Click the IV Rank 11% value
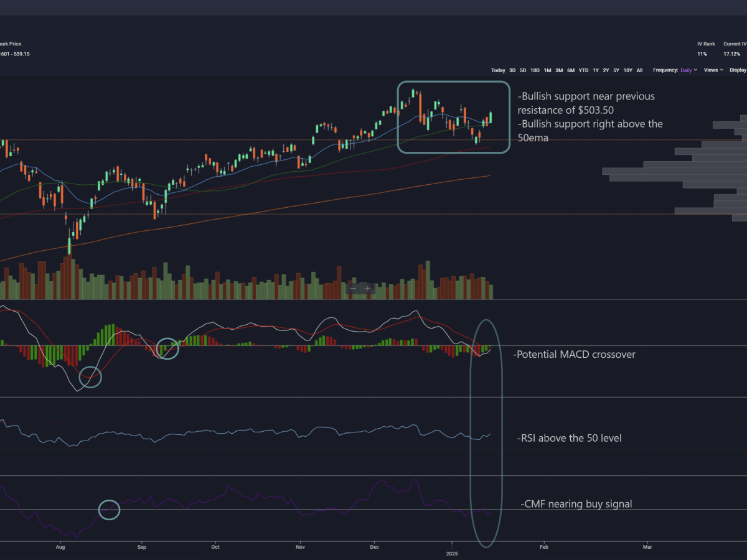The image size is (747, 560). [x=702, y=54]
